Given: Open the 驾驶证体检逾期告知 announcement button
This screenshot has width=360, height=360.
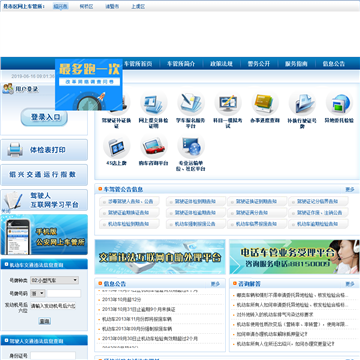Looking at the screenshot, I should pos(196,212).
